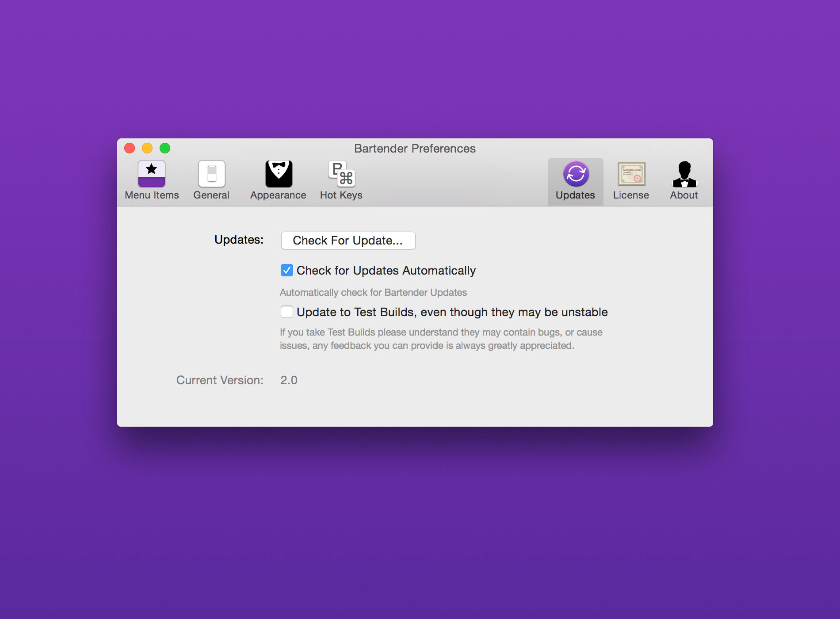
Task: Open the General preferences pane
Action: (x=211, y=180)
